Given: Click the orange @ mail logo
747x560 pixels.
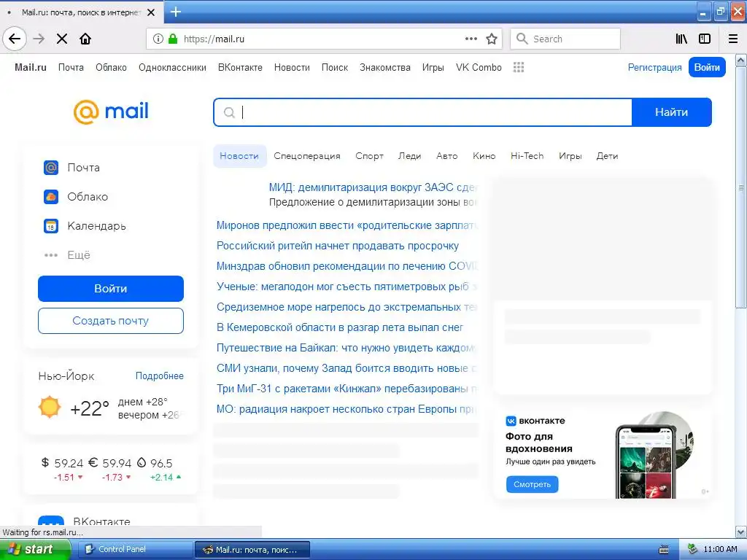Looking at the screenshot, I should (111, 112).
